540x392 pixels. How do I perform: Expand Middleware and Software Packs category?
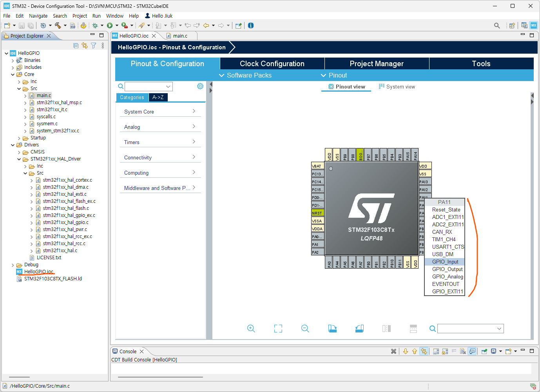(x=160, y=188)
